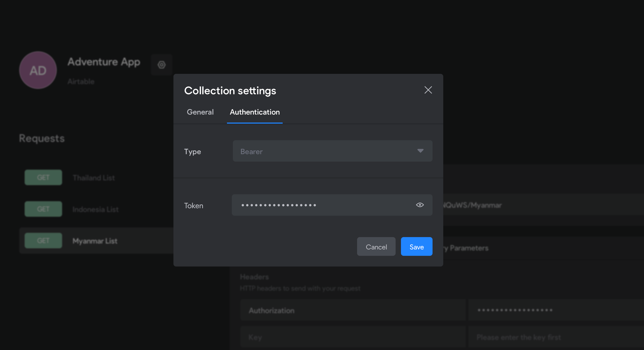
Task: Select the Myanmar List request
Action: [x=96, y=241]
